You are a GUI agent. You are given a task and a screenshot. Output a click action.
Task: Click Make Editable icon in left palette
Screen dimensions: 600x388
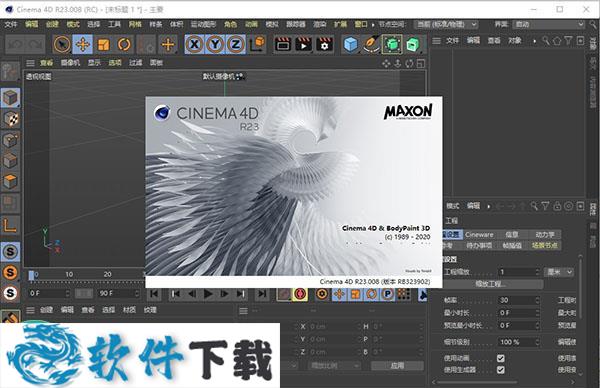pos(10,71)
